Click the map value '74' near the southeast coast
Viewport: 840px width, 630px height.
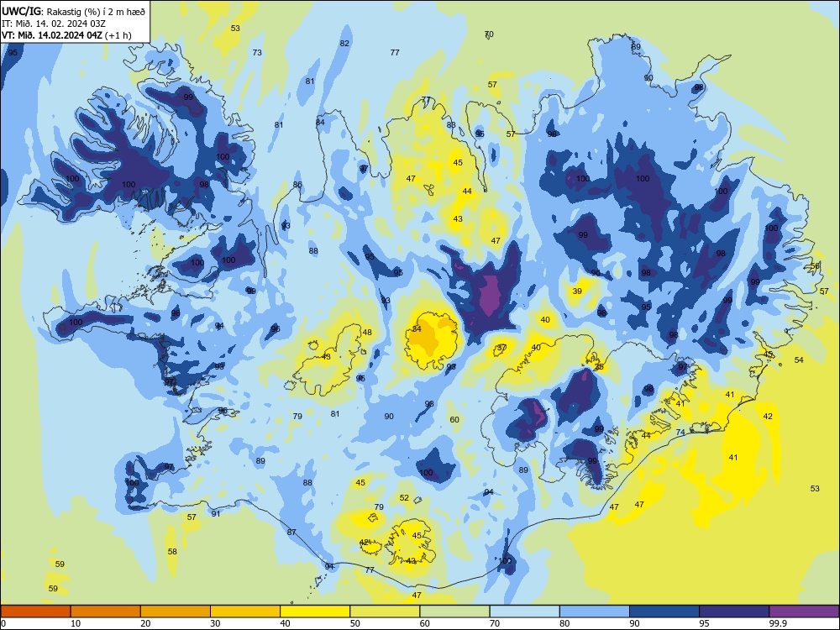tap(680, 432)
